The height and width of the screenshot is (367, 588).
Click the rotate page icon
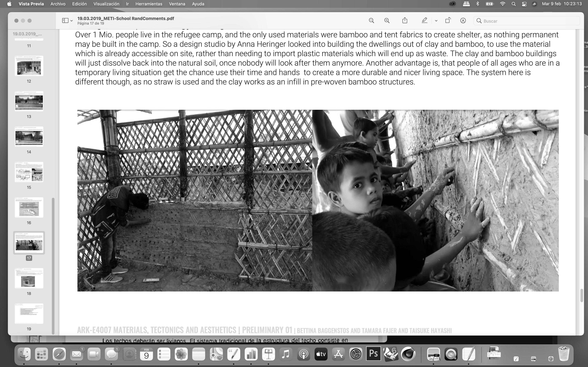coord(448,20)
